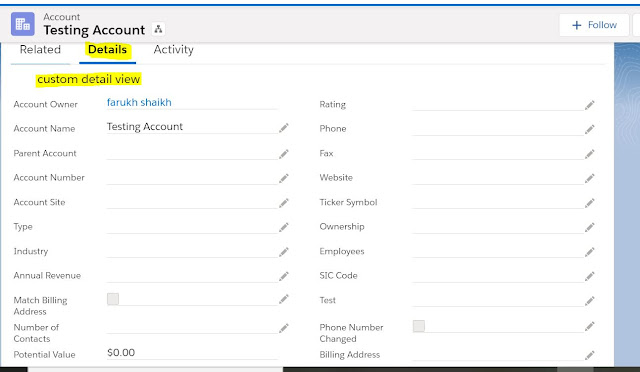
Task: Toggle the Match Billing Address checkbox
Action: [113, 299]
